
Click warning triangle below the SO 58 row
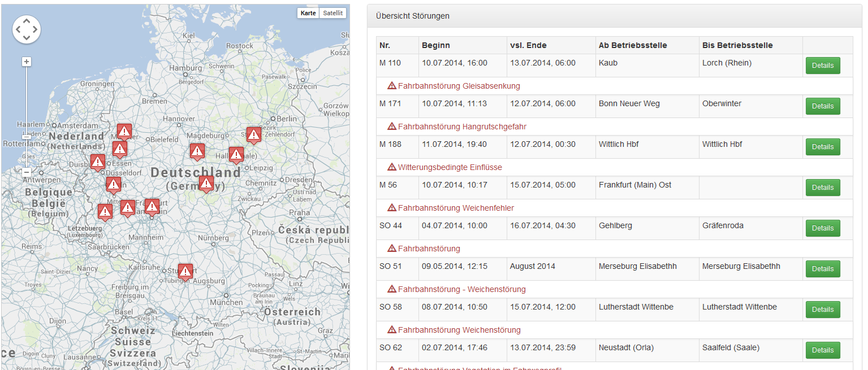tap(392, 330)
